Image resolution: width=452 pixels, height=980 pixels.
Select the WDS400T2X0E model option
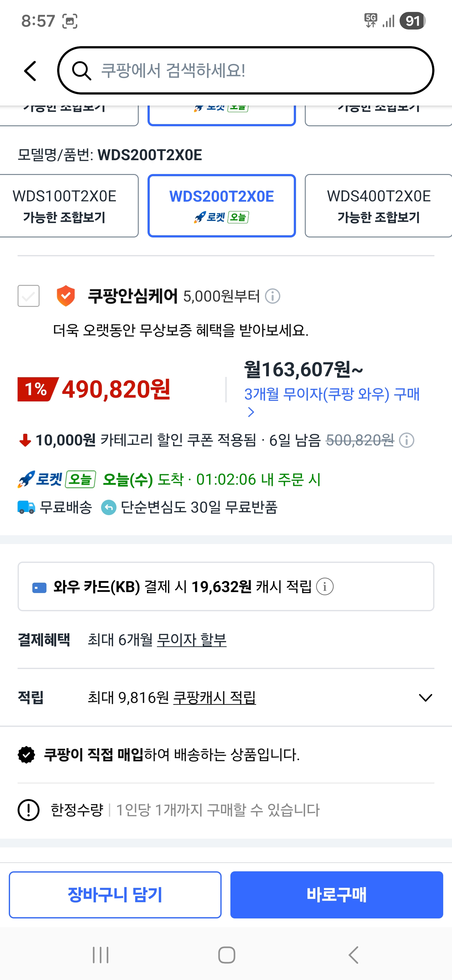[378, 206]
